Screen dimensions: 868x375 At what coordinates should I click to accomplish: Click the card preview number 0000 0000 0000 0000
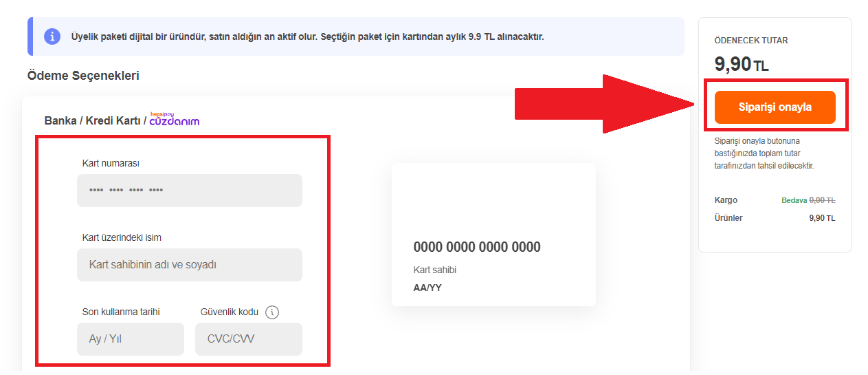pyautogui.click(x=477, y=247)
